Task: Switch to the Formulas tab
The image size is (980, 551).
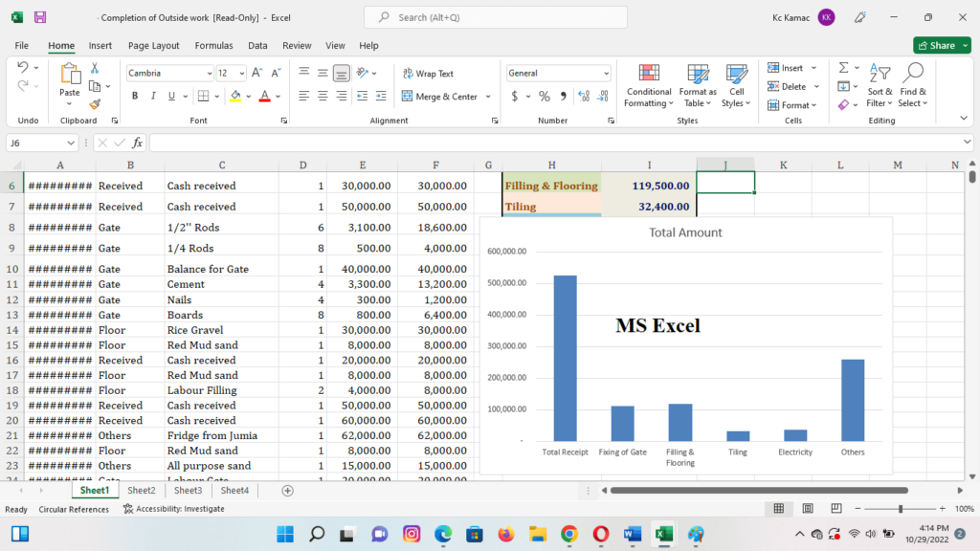Action: click(x=213, y=46)
